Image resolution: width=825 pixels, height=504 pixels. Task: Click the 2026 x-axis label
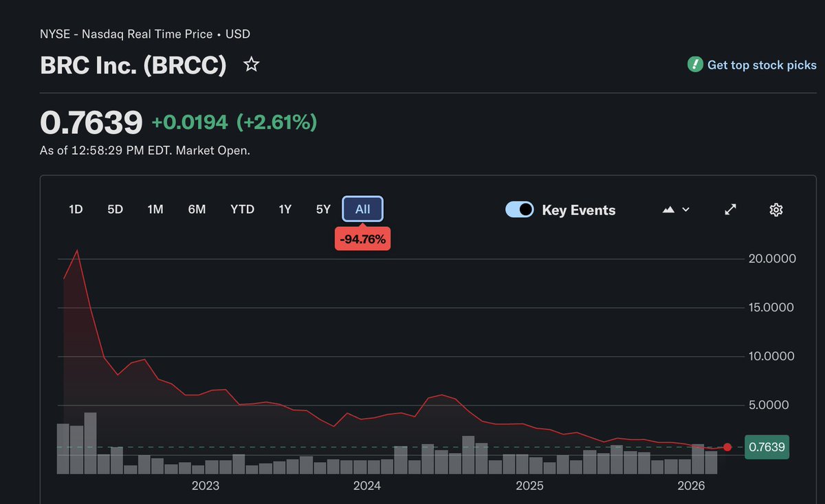coord(692,486)
